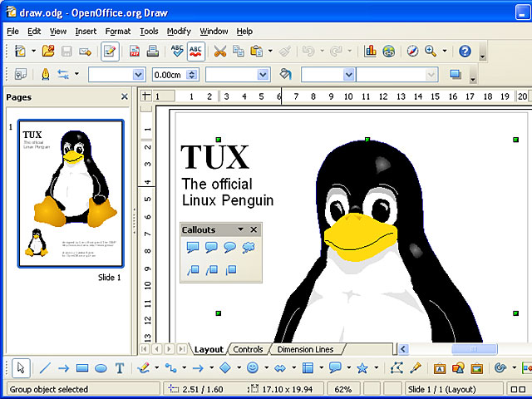Expand the Callouts toolbar options menu
This screenshot has height=399, width=532.
241,229
